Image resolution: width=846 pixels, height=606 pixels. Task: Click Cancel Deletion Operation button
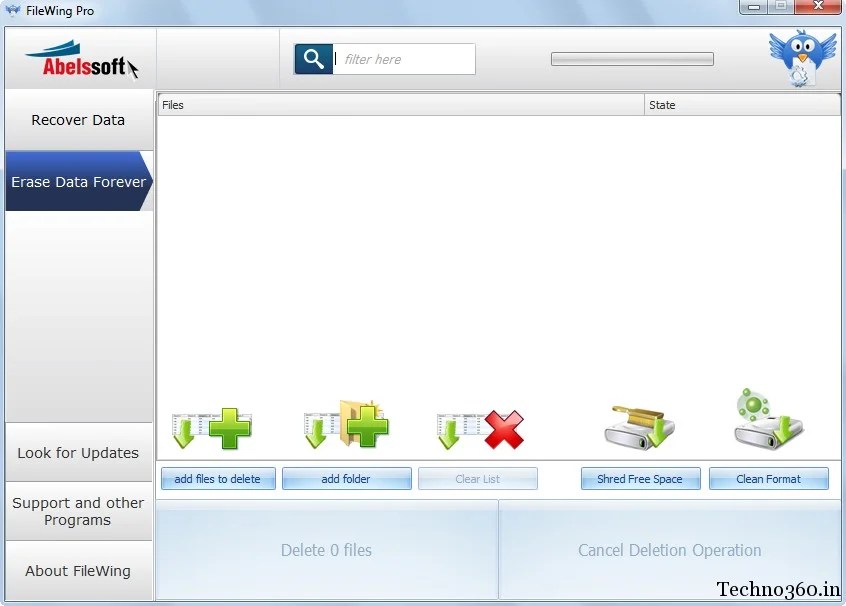pos(670,549)
